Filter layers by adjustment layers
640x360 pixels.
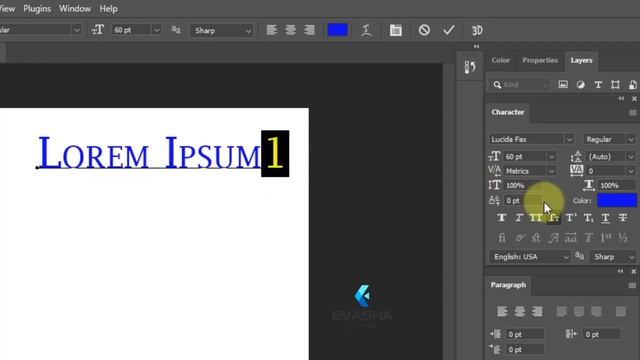click(x=580, y=84)
